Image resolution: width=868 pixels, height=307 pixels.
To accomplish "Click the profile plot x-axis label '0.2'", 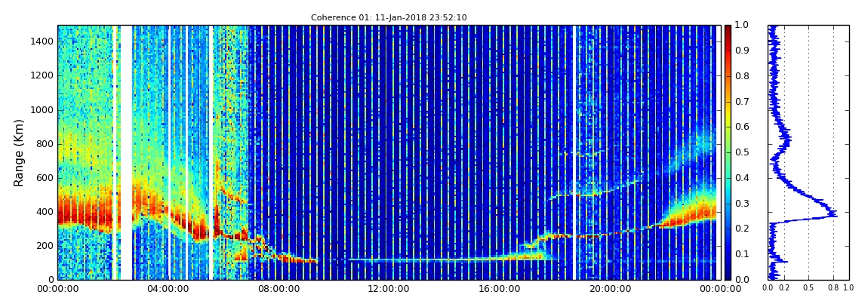I will (x=784, y=287).
